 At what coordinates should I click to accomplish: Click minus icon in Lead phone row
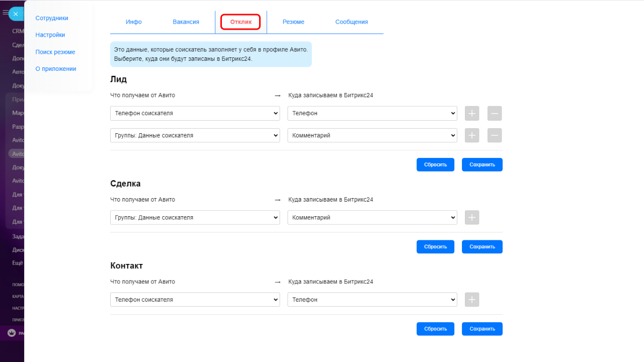pos(495,114)
